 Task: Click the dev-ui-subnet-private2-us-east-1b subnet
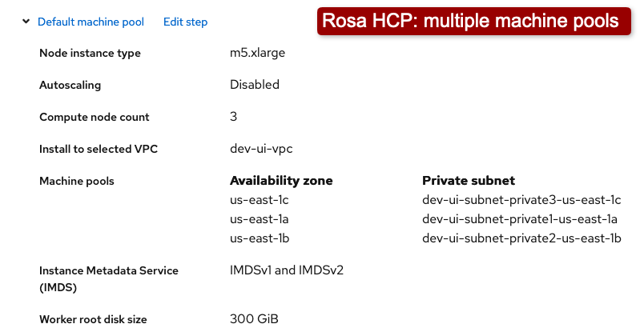click(x=521, y=238)
